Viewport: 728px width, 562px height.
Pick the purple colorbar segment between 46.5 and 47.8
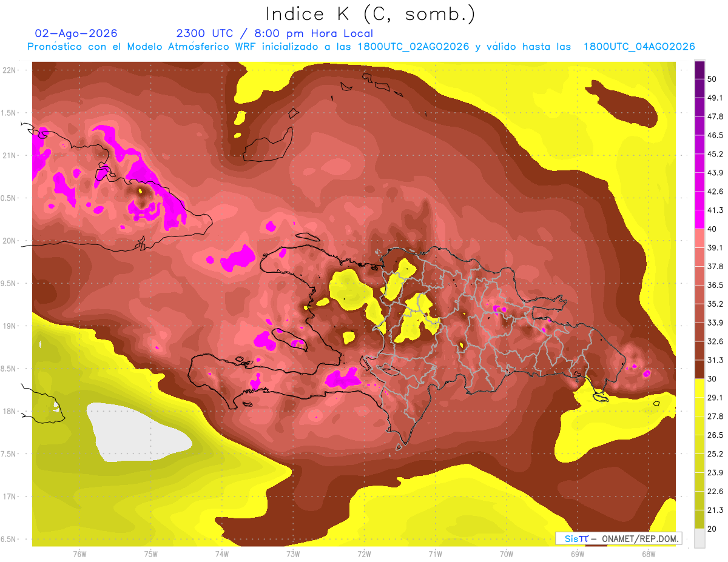pos(699,126)
